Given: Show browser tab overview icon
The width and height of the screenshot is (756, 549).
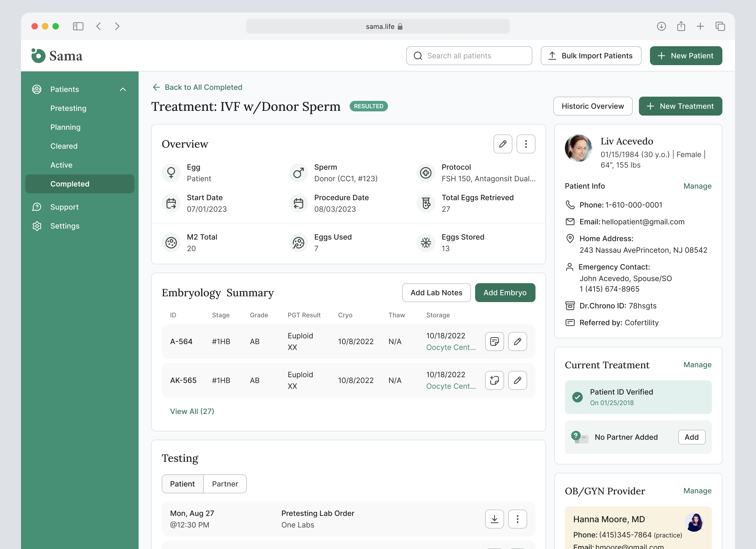Looking at the screenshot, I should pyautogui.click(x=720, y=26).
